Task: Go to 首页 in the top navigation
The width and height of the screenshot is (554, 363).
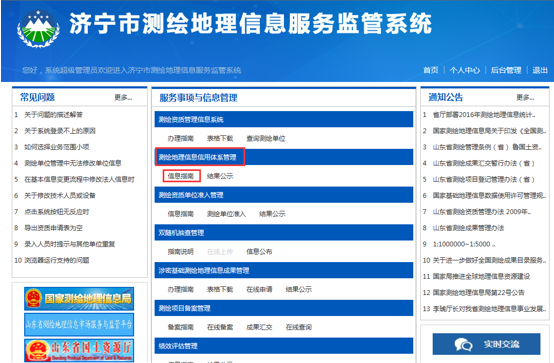Action: pos(431,70)
